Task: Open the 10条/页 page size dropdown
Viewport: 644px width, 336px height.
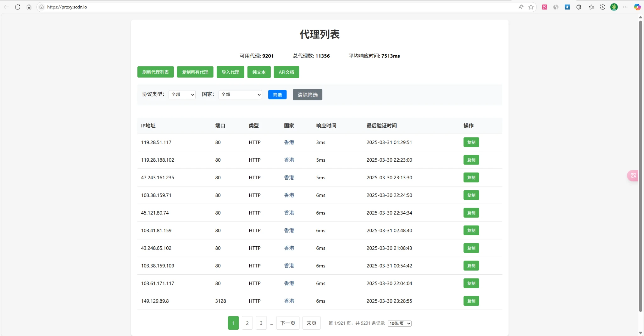Action: coord(400,323)
